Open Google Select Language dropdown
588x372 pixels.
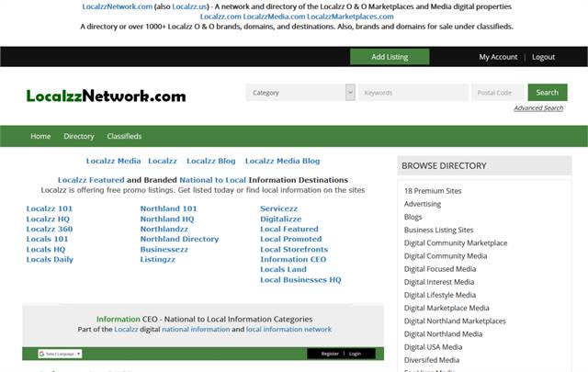[x=60, y=354]
